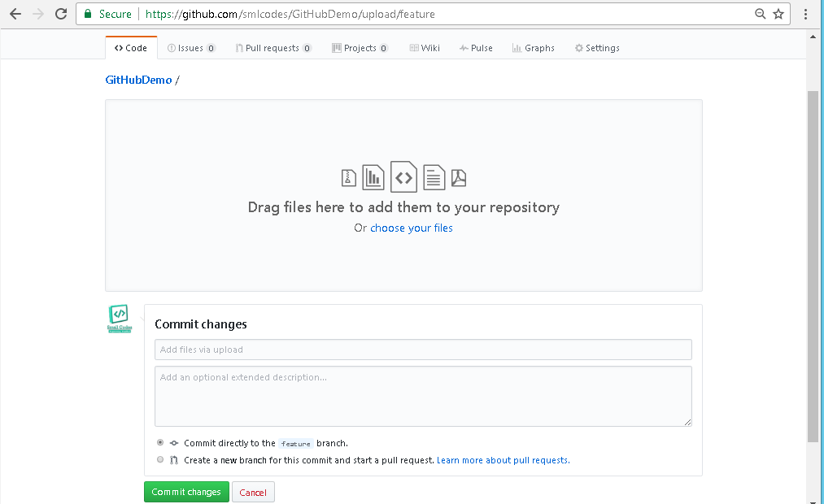
Task: Open Chrome three-dot menu
Action: [806, 14]
